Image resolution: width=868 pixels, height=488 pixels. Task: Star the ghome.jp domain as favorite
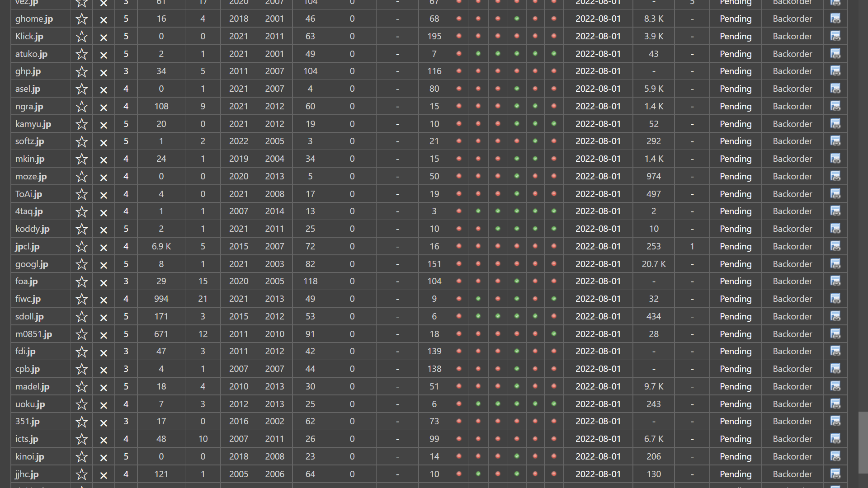[81, 19]
